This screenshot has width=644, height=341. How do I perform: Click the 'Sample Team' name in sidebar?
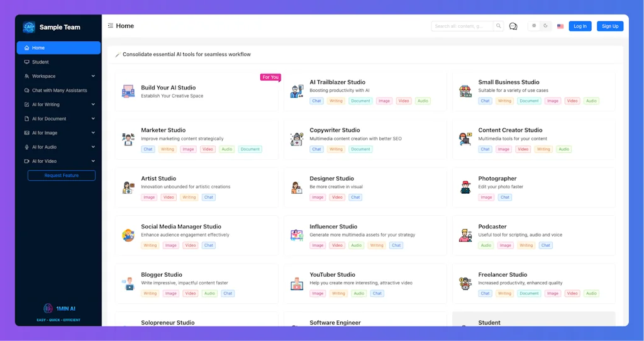tap(60, 27)
